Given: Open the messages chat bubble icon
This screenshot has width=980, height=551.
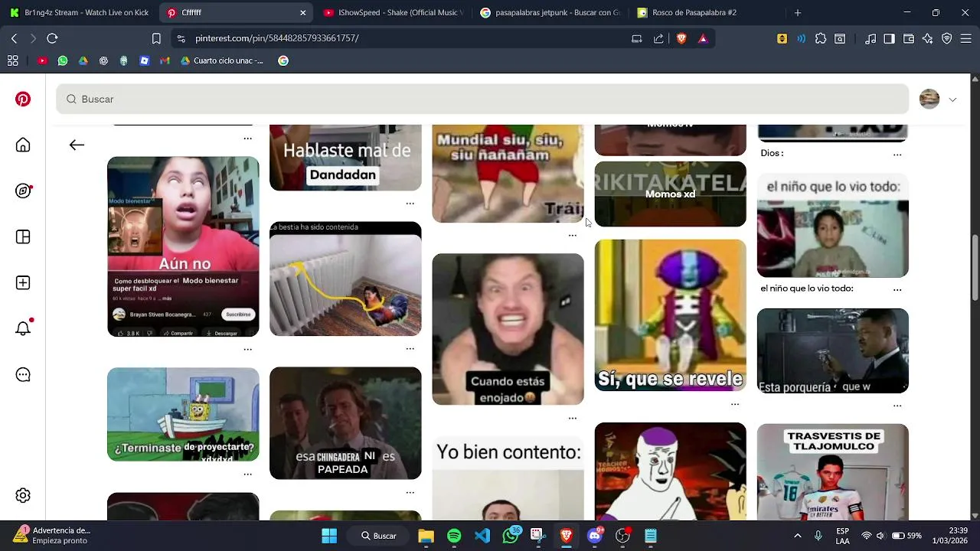Looking at the screenshot, I should pyautogui.click(x=23, y=374).
